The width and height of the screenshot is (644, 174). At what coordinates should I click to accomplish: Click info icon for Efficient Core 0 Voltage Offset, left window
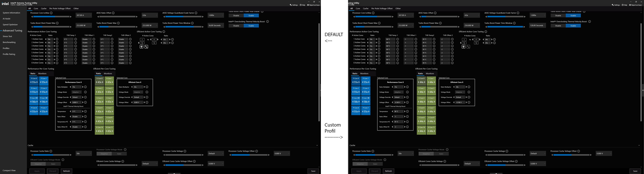tap(147, 102)
